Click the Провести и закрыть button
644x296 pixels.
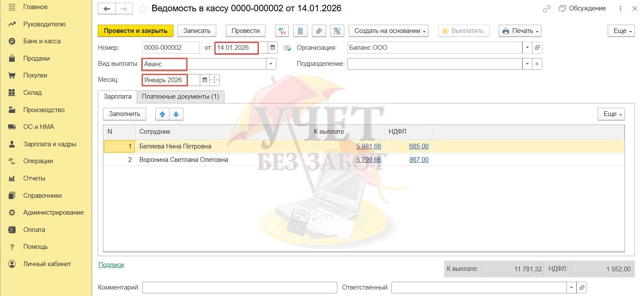tap(135, 31)
